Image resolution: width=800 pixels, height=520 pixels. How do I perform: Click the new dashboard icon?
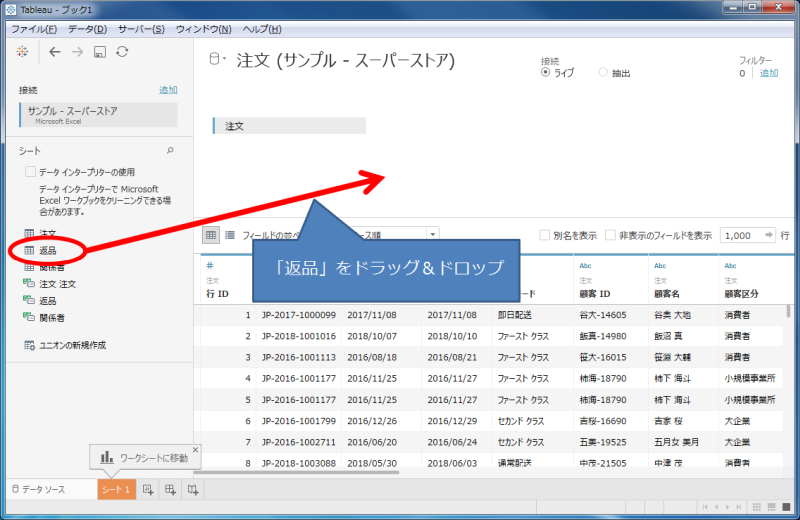click(x=170, y=489)
